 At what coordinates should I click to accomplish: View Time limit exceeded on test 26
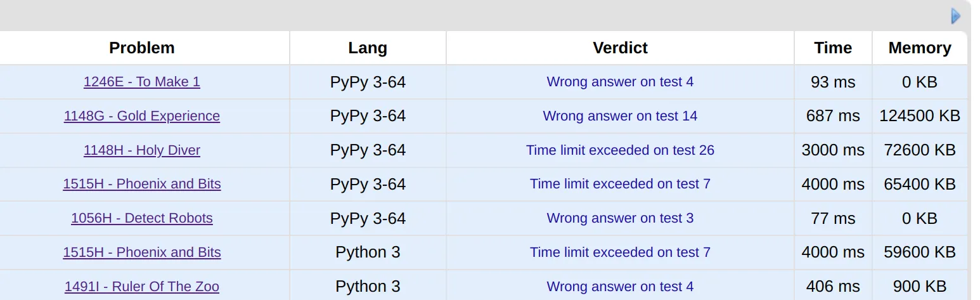point(620,150)
